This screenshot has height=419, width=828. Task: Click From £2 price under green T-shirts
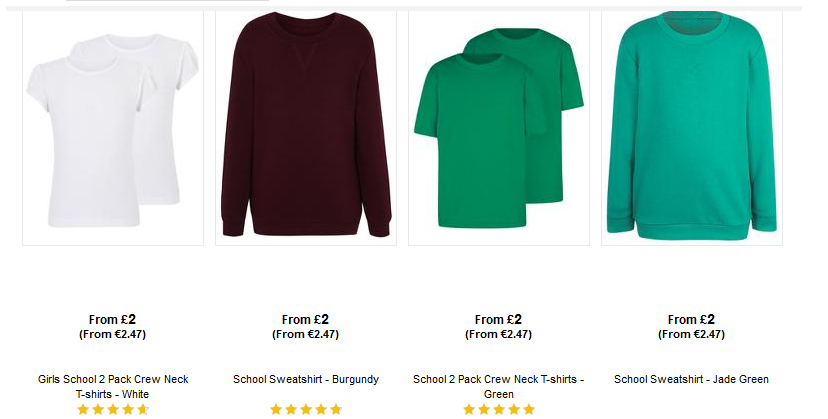tap(498, 320)
